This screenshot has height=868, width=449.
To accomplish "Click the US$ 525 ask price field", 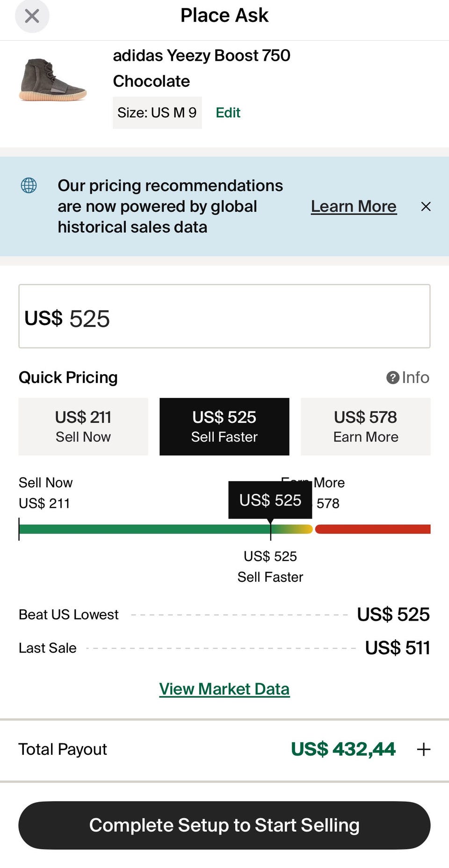I will click(224, 317).
